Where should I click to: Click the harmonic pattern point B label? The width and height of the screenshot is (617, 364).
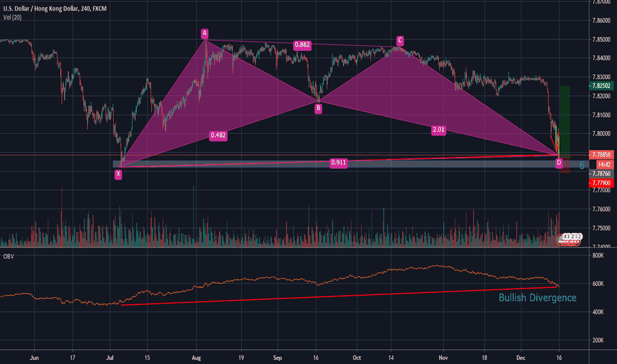(x=318, y=109)
